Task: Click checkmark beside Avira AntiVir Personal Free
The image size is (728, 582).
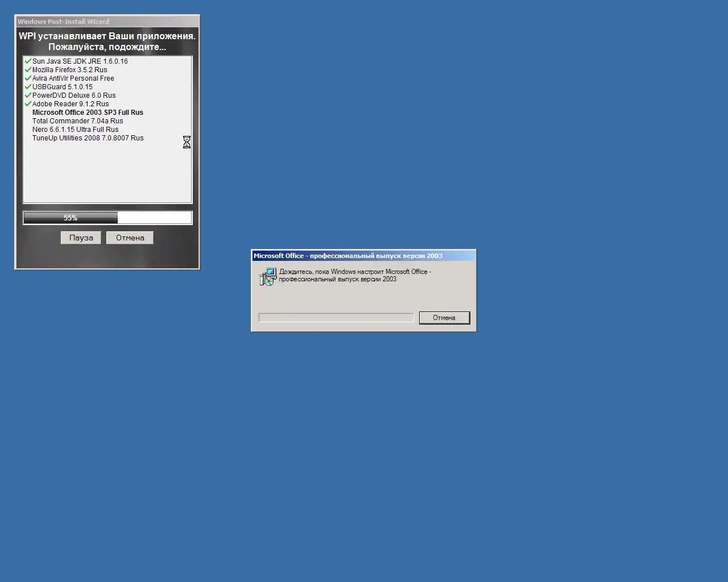Action: [x=28, y=78]
